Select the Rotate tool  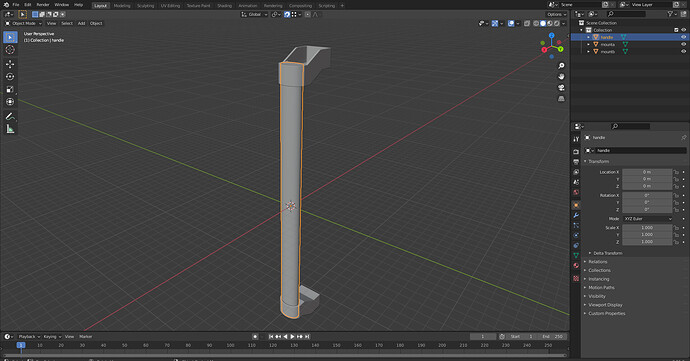10,77
